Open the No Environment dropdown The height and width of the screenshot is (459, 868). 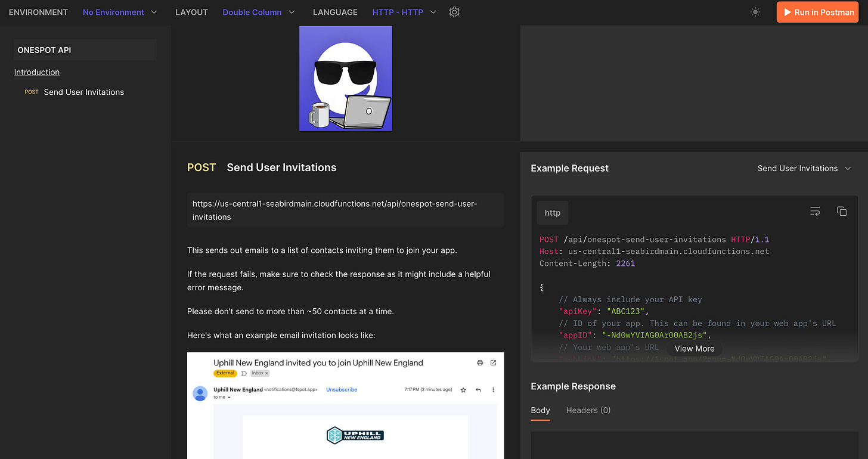tap(120, 12)
